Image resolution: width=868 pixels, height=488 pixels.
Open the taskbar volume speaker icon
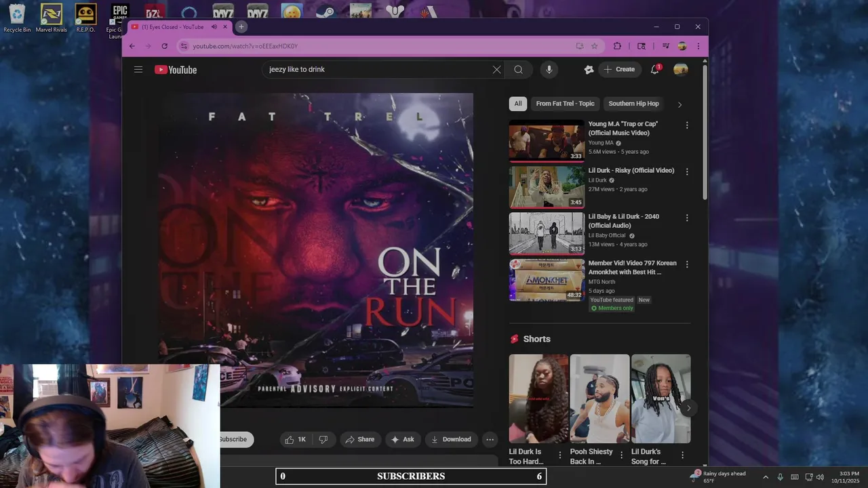click(820, 477)
